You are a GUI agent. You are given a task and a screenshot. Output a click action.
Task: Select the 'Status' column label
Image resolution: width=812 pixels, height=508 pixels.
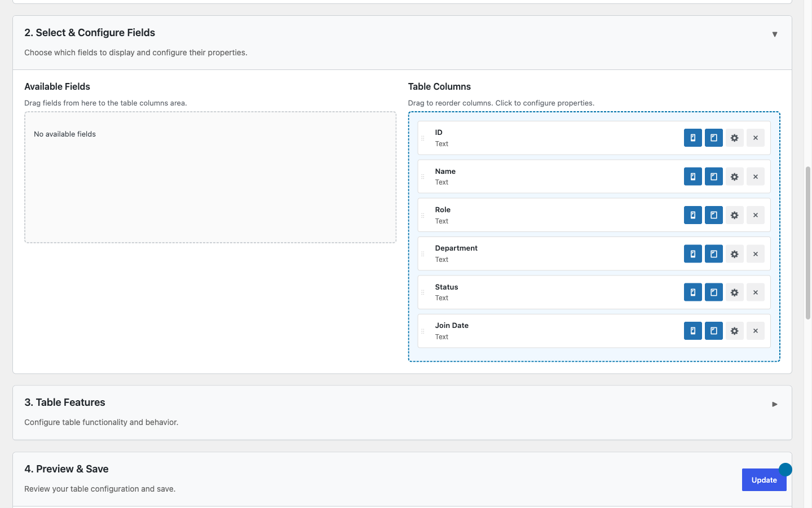pyautogui.click(x=447, y=287)
